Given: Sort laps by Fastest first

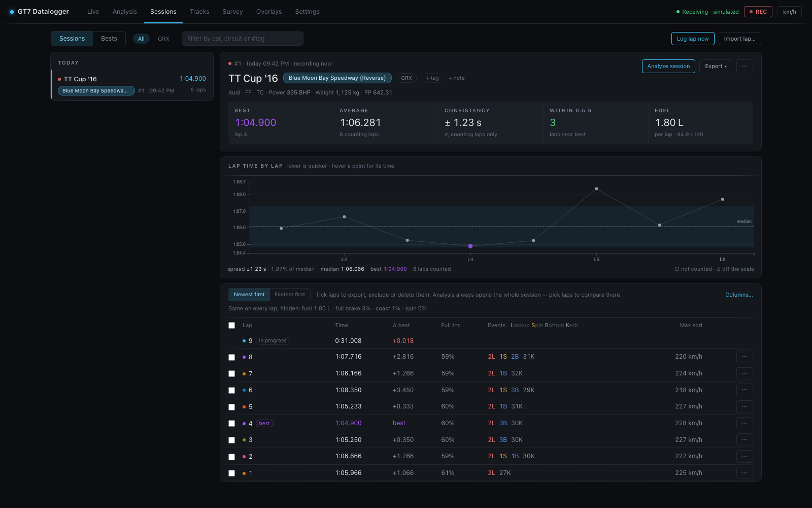Looking at the screenshot, I should click(290, 295).
